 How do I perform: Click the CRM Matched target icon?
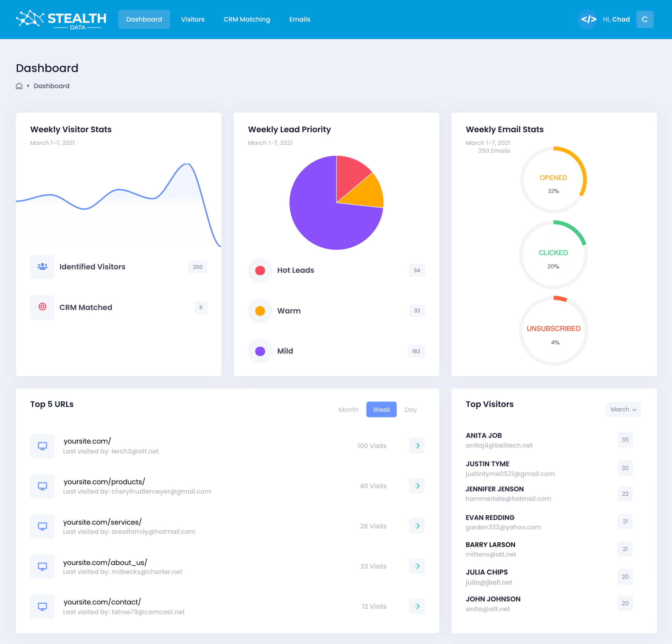[42, 307]
